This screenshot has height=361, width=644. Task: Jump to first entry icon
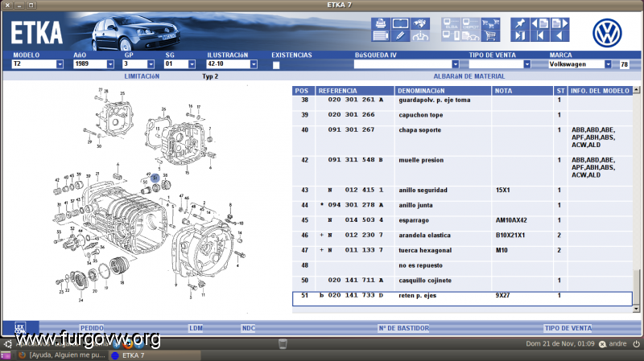(539, 35)
